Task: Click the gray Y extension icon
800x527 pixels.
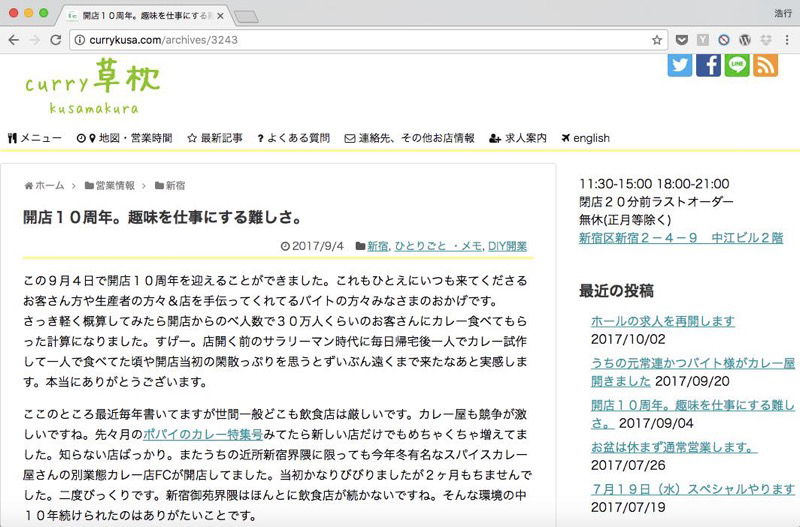Action: (x=703, y=40)
